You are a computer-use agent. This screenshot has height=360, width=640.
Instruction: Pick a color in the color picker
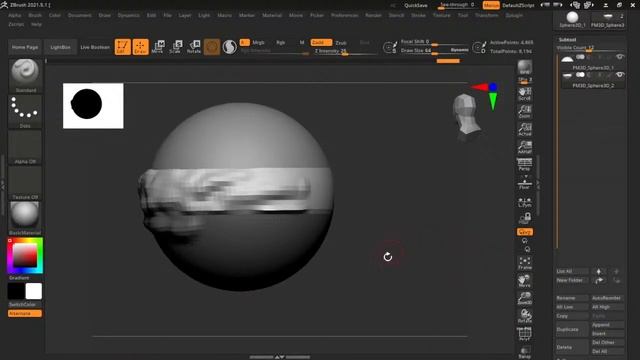tap(25, 256)
